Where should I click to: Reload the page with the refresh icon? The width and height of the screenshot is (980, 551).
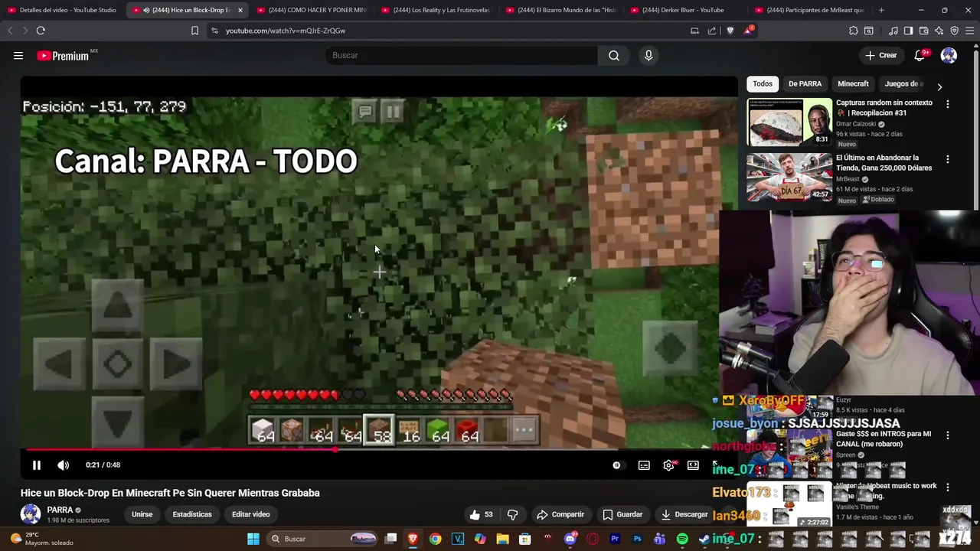(x=41, y=31)
